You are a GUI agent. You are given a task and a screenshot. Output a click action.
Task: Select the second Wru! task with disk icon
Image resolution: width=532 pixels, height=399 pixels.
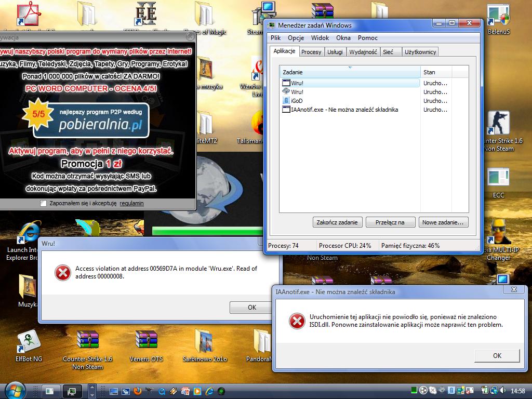[351, 91]
